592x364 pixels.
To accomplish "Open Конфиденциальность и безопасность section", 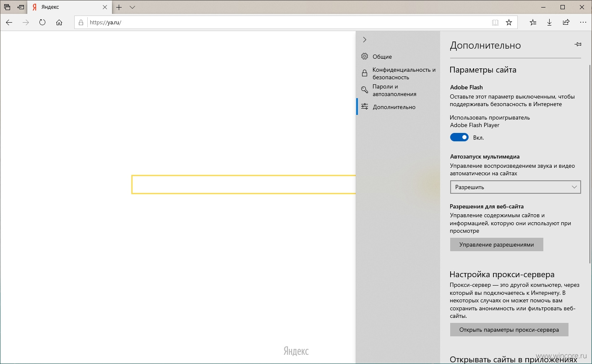I will point(398,73).
